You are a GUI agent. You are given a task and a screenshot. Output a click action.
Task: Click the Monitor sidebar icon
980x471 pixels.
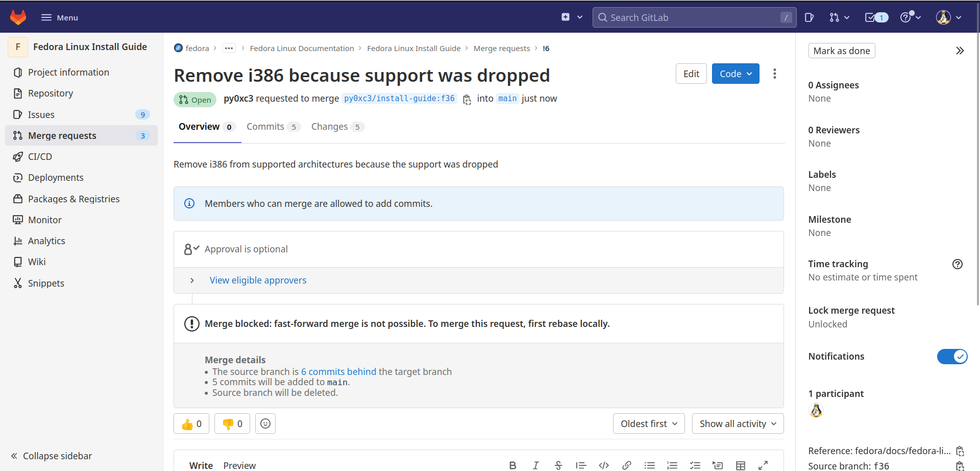(18, 220)
